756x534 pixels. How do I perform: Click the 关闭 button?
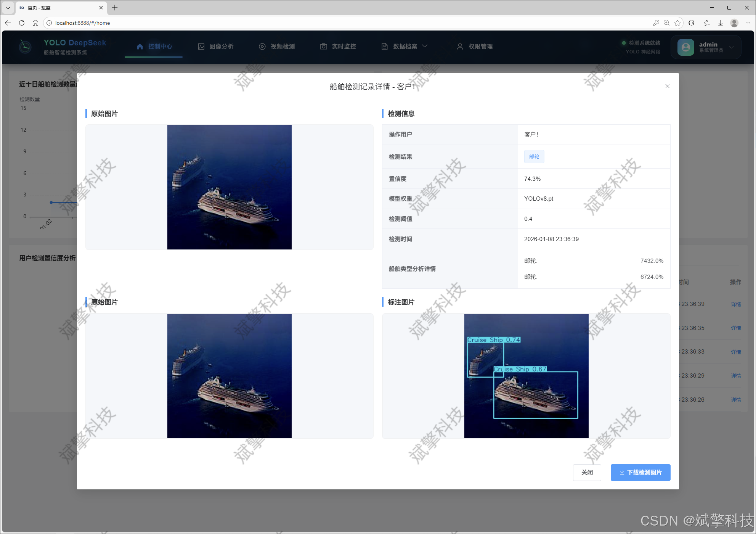point(587,472)
